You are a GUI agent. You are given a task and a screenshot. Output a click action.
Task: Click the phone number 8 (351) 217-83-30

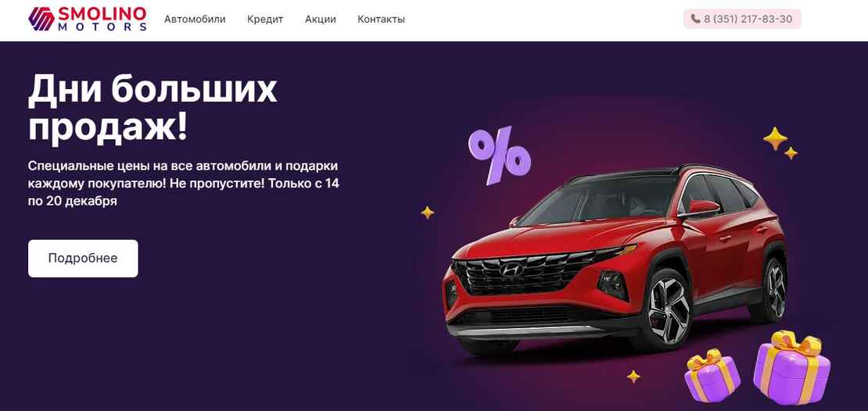(748, 20)
